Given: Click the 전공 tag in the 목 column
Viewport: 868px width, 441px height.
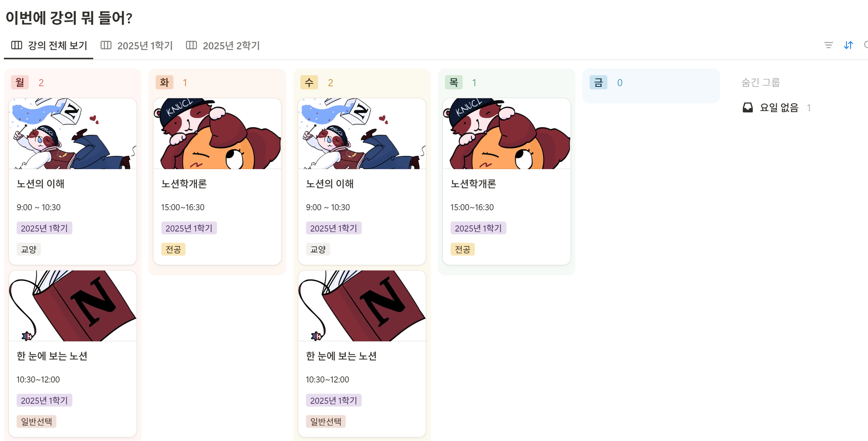Looking at the screenshot, I should point(462,249).
